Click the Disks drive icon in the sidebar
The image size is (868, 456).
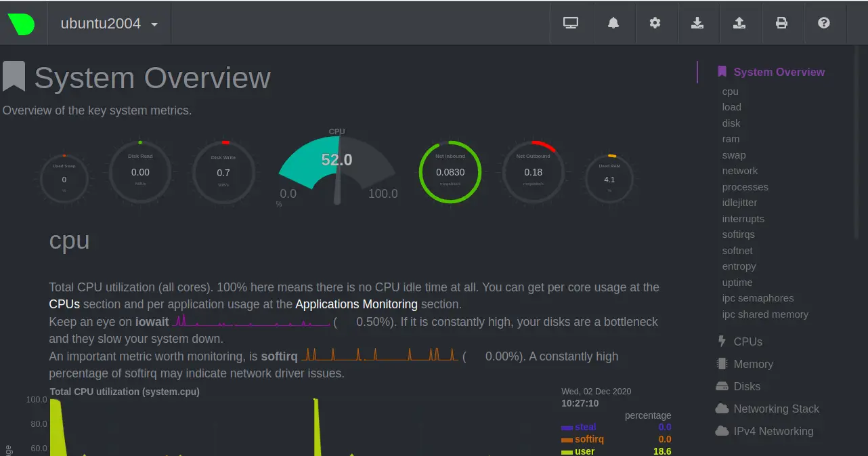tap(722, 386)
